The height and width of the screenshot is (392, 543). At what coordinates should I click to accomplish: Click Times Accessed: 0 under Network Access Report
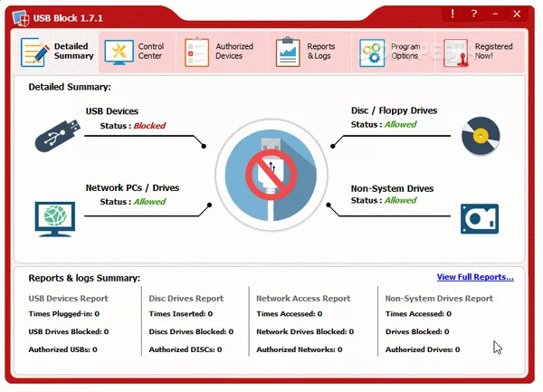point(290,314)
